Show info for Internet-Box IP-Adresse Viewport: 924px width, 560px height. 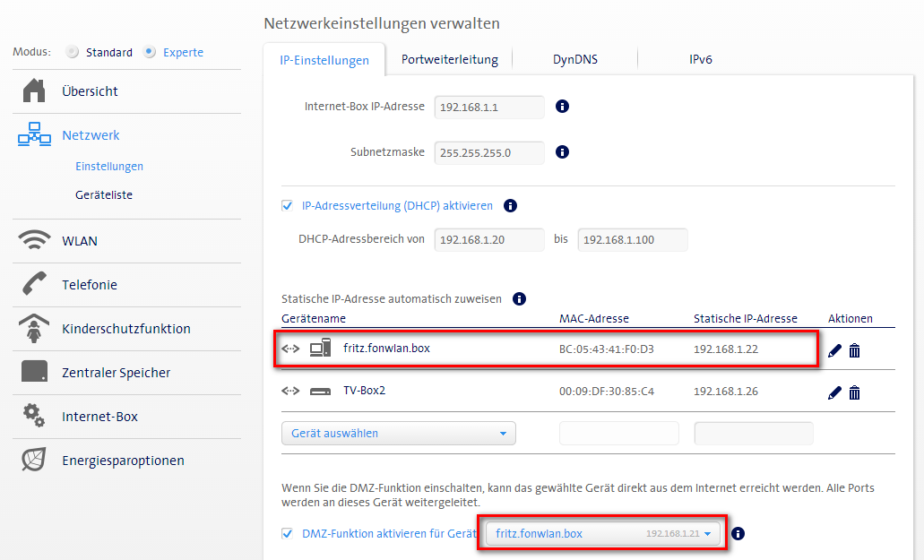click(x=563, y=107)
